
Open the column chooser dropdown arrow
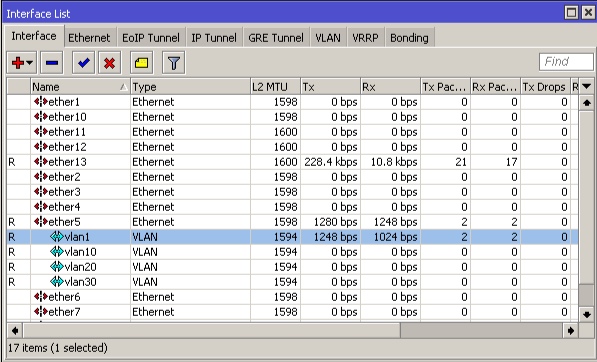[587, 87]
